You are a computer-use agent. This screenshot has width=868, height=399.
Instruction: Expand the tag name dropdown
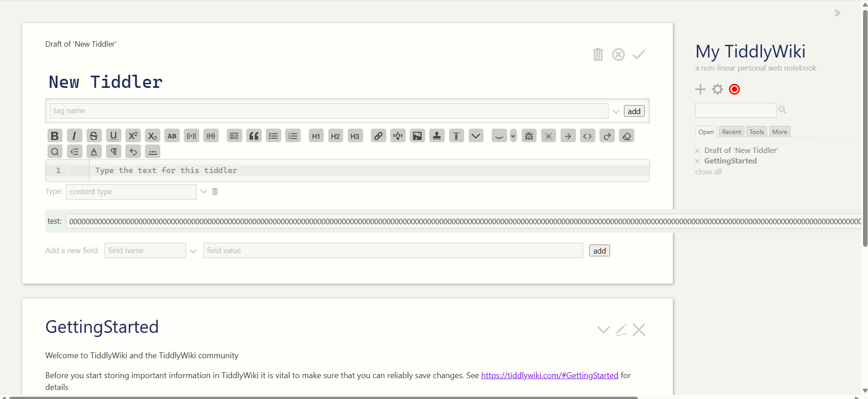pyautogui.click(x=616, y=111)
